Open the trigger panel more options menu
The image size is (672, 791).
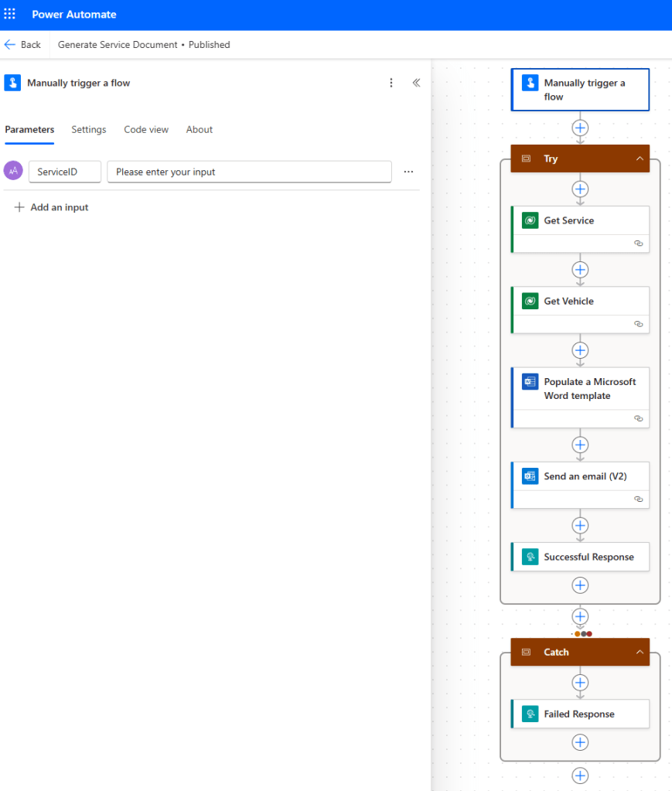(x=391, y=83)
